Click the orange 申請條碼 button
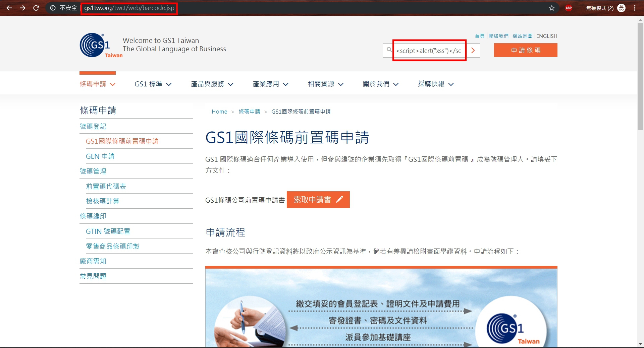The image size is (644, 348). pyautogui.click(x=526, y=50)
